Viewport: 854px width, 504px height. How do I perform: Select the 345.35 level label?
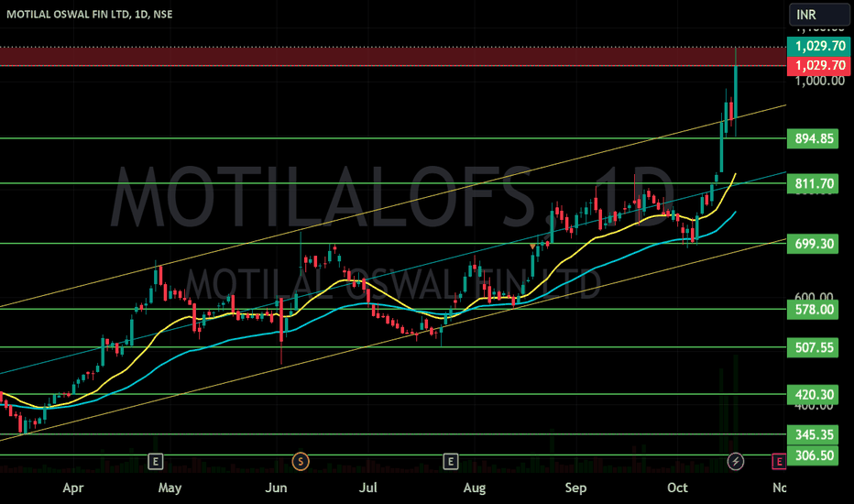click(x=813, y=434)
